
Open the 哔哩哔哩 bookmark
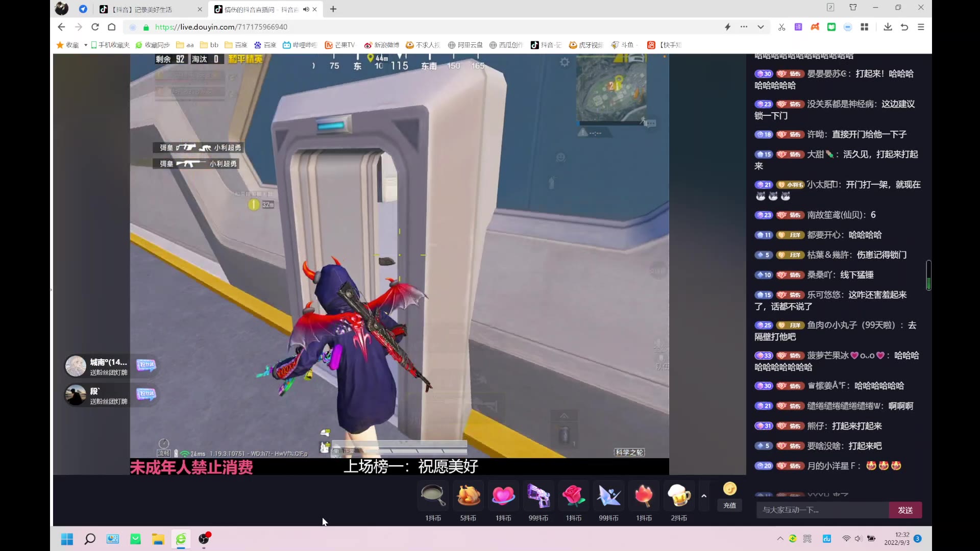pyautogui.click(x=300, y=45)
